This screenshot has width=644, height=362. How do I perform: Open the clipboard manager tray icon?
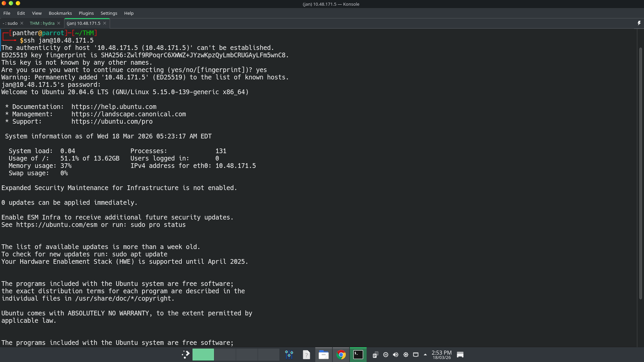pyautogui.click(x=376, y=354)
